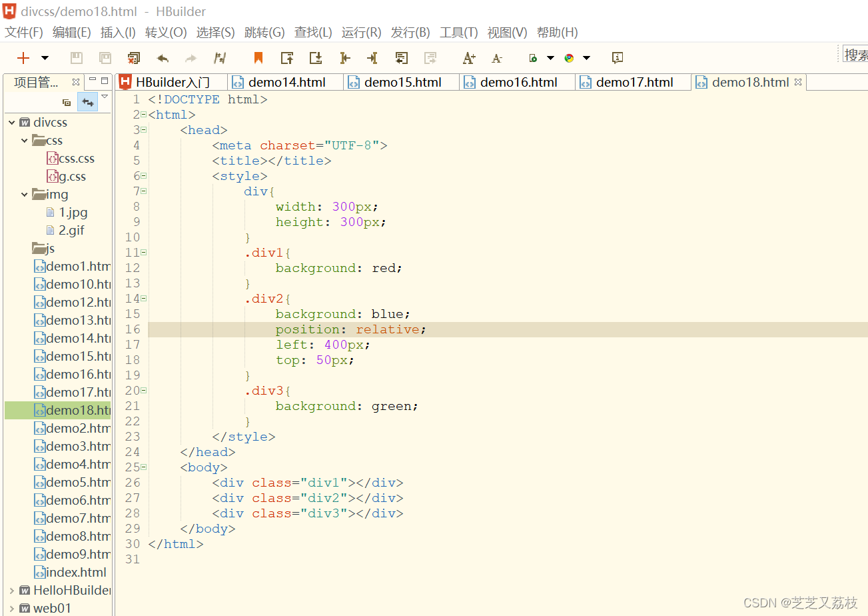The width and height of the screenshot is (868, 616).
Task: Open dropdown arrow next to Chrome icon
Action: (586, 58)
